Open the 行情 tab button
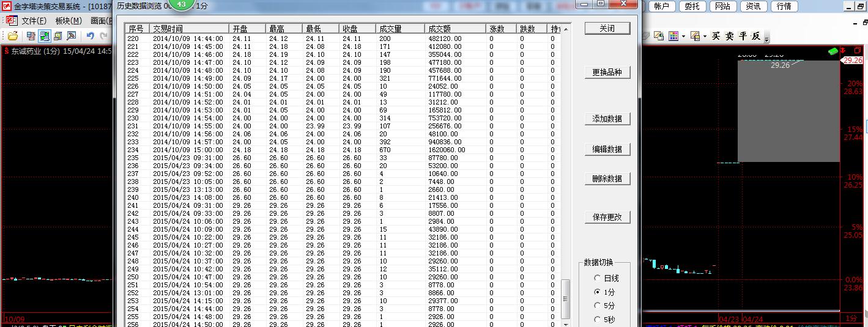Screen dimensions: 868x327 [x=784, y=6]
